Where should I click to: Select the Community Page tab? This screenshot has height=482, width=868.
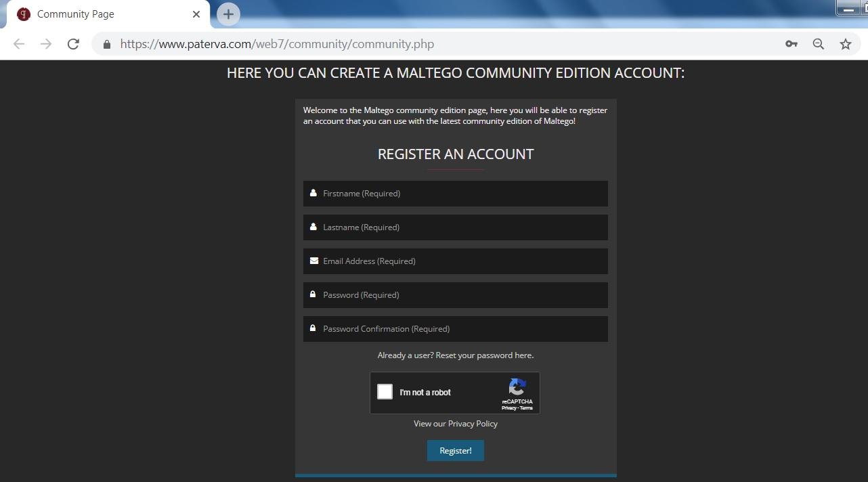[x=108, y=14]
